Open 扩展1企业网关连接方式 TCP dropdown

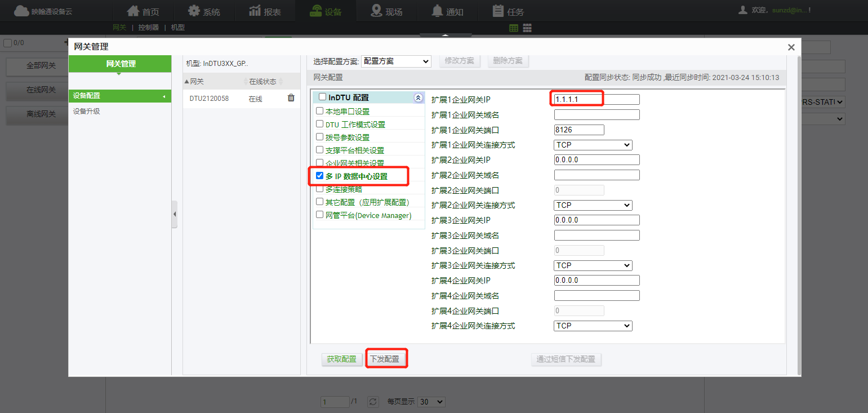593,145
